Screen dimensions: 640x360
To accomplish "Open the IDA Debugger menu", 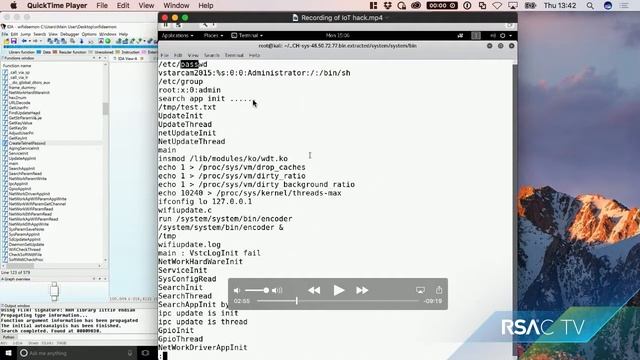I will point(69,34).
